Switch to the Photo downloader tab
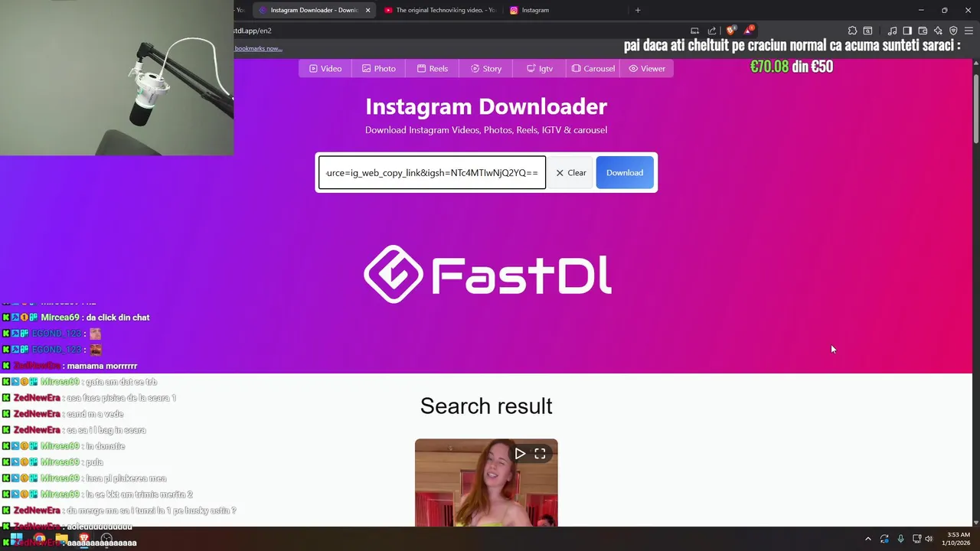 tap(379, 69)
